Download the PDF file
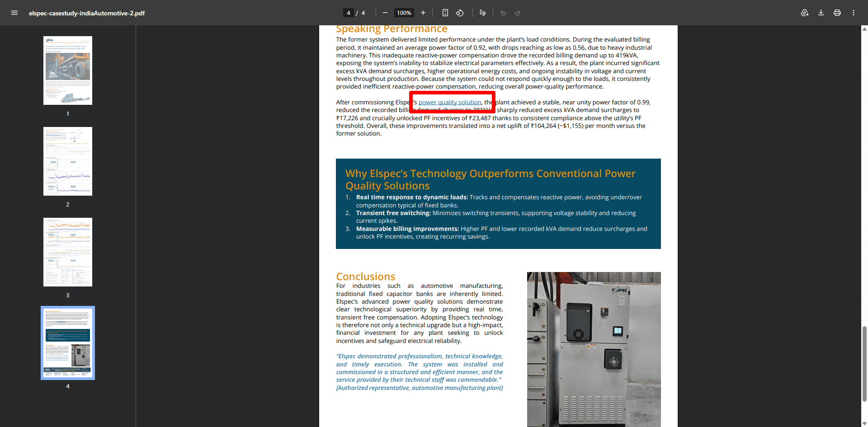The width and height of the screenshot is (868, 427). pos(821,13)
